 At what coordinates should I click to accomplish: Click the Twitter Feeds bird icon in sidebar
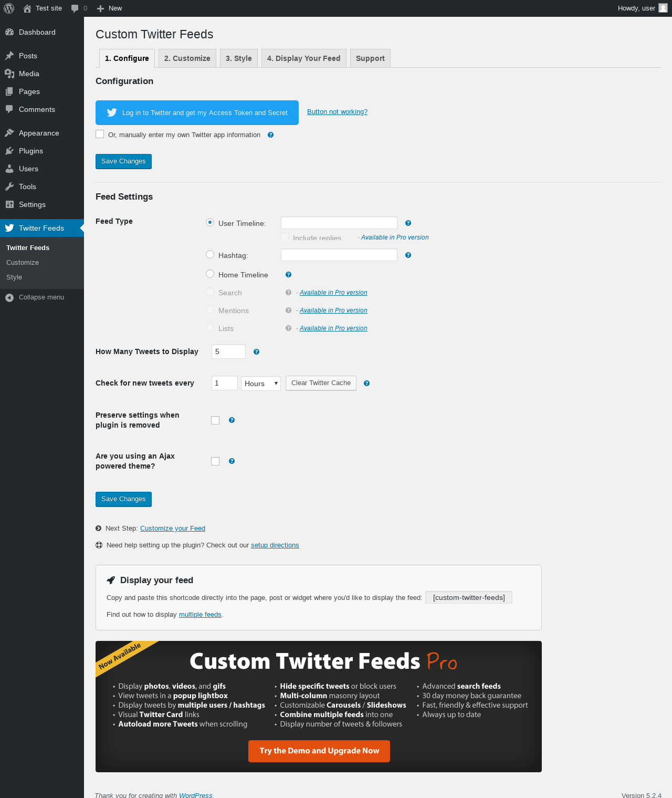9,228
